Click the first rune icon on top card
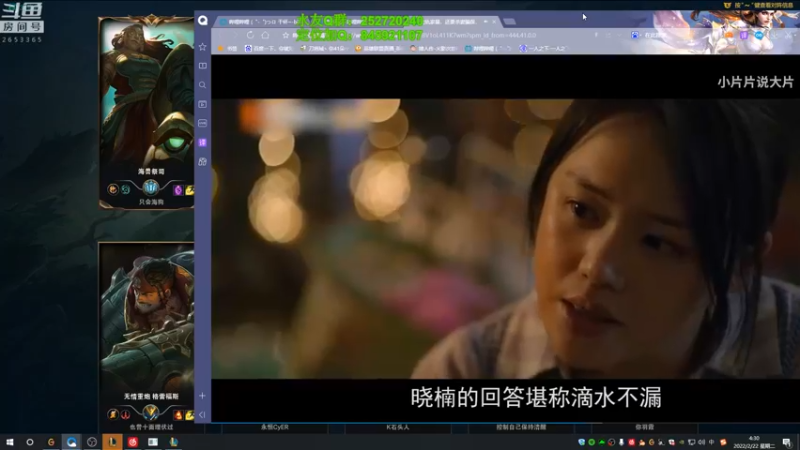 point(113,190)
